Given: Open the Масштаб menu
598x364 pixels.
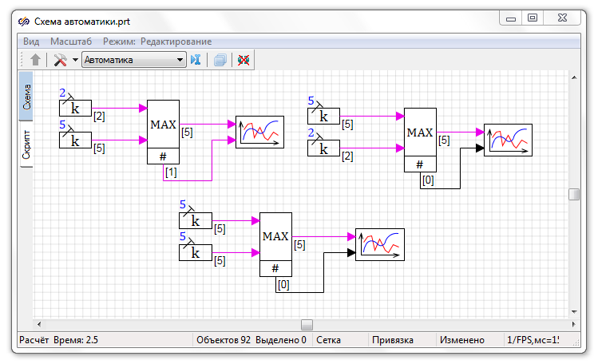Looking at the screenshot, I should pyautogui.click(x=70, y=41).
